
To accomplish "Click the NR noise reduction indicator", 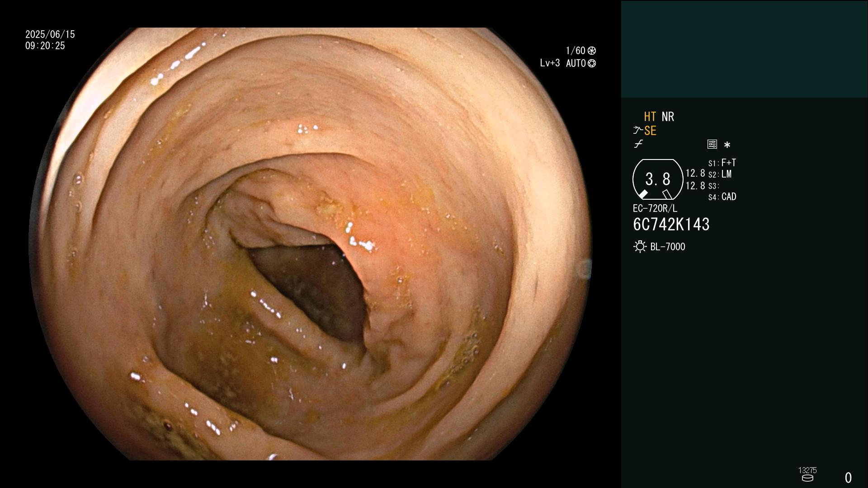I will 668,117.
